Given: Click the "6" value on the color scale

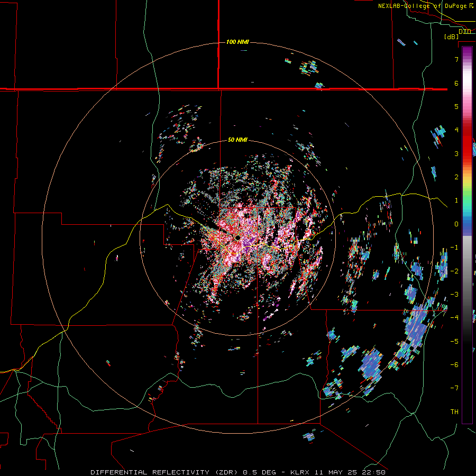Looking at the screenshot, I should [x=456, y=83].
